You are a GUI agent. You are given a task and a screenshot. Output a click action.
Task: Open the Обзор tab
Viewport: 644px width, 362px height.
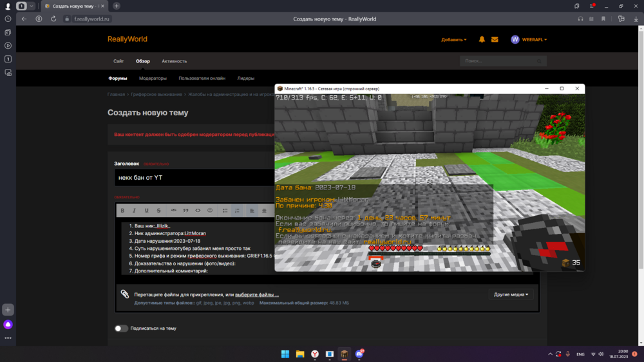143,61
